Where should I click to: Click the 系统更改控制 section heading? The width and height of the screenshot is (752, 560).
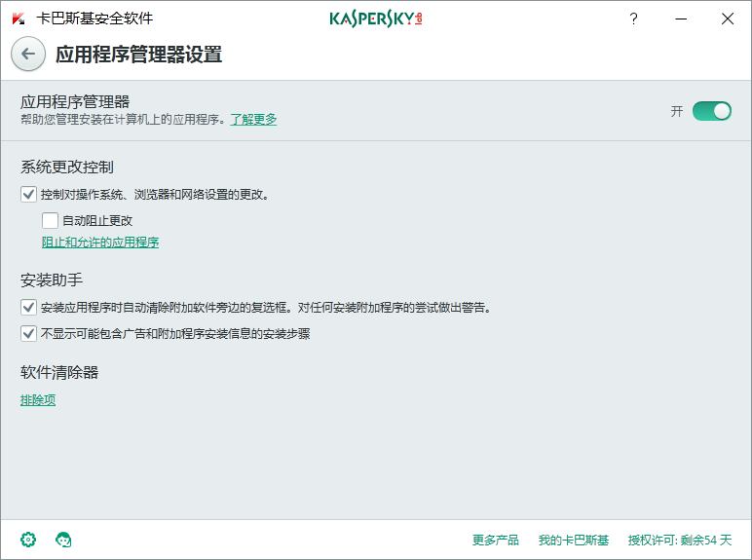[x=66, y=167]
